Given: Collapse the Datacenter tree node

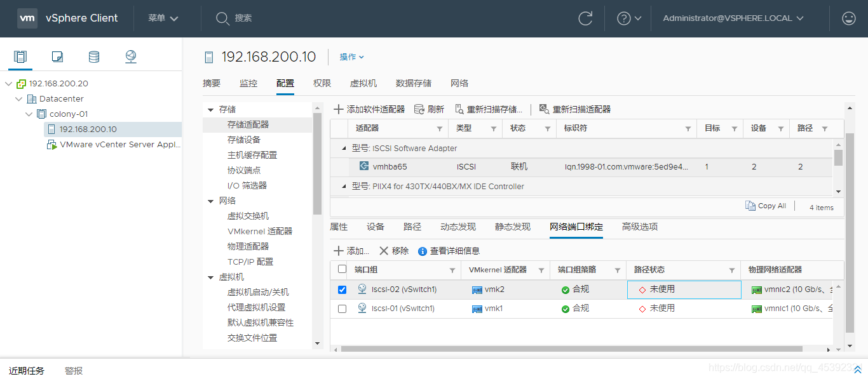Looking at the screenshot, I should tap(19, 99).
